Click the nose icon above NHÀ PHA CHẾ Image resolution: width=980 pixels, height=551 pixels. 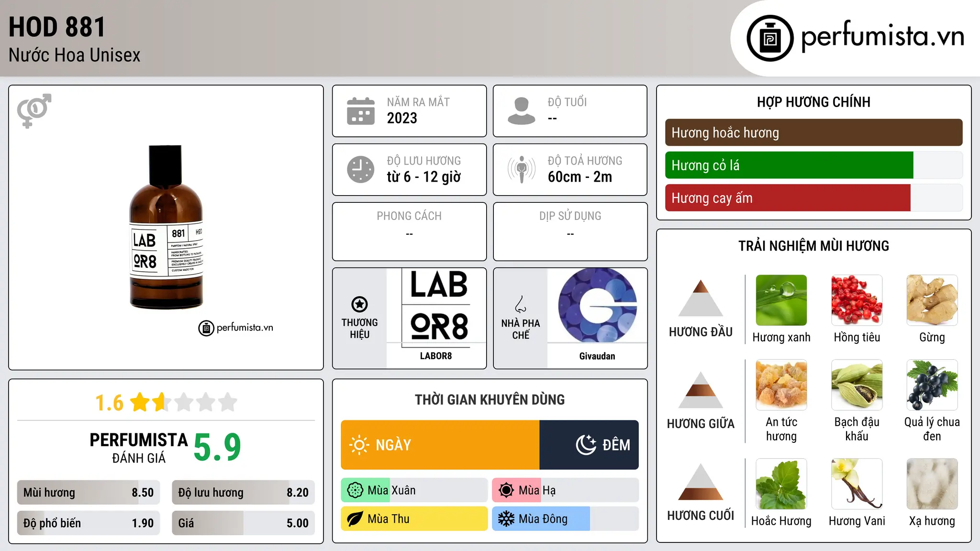[x=521, y=304]
